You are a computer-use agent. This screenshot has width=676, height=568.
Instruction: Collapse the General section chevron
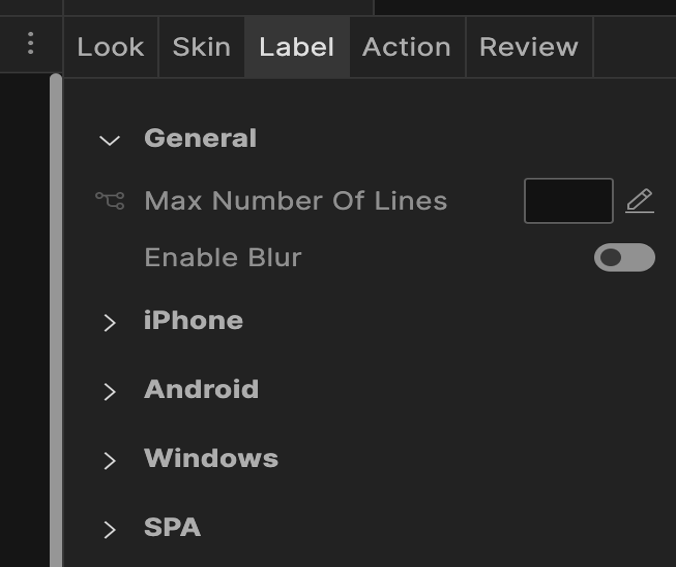pos(110,140)
